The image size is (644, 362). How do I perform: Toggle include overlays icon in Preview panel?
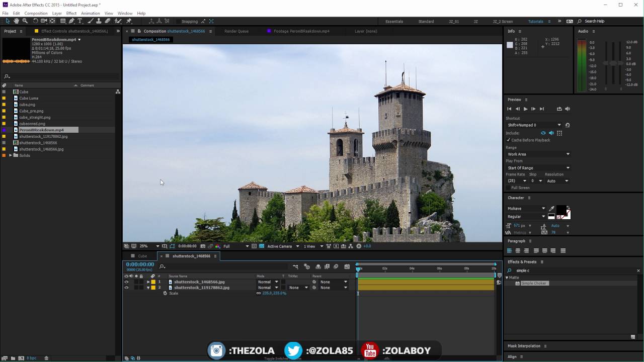click(x=559, y=133)
